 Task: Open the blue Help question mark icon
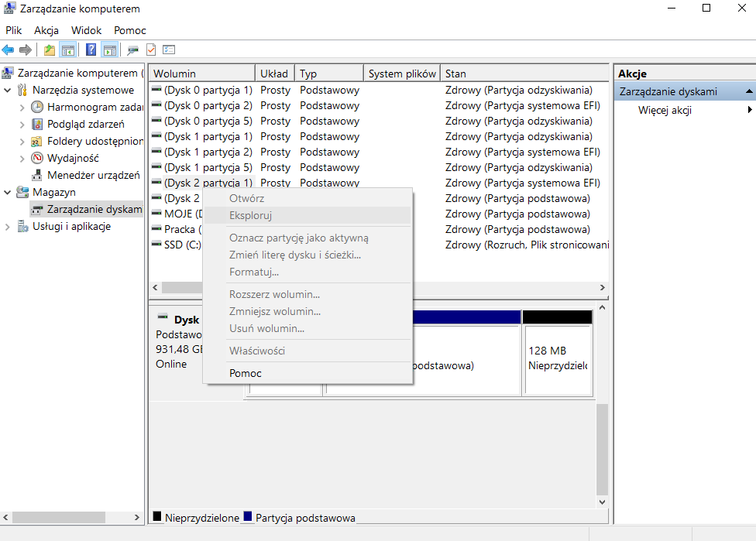pos(91,50)
